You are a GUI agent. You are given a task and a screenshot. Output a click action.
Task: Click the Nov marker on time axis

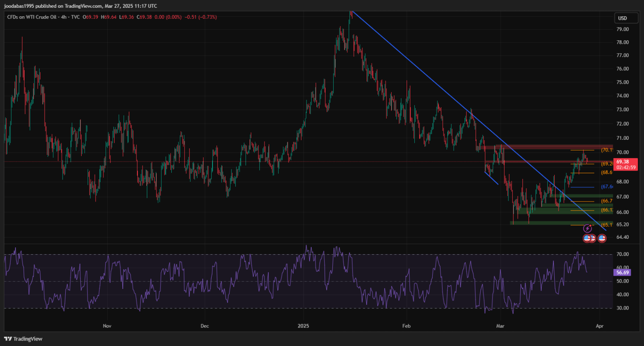tap(107, 326)
